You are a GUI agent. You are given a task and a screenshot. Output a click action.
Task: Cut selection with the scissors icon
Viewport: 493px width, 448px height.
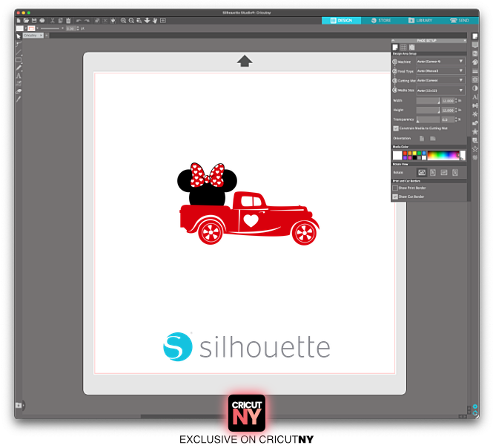53,21
